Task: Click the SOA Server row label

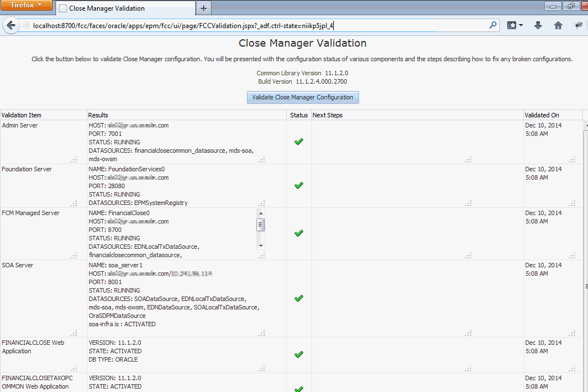Action: tap(17, 265)
